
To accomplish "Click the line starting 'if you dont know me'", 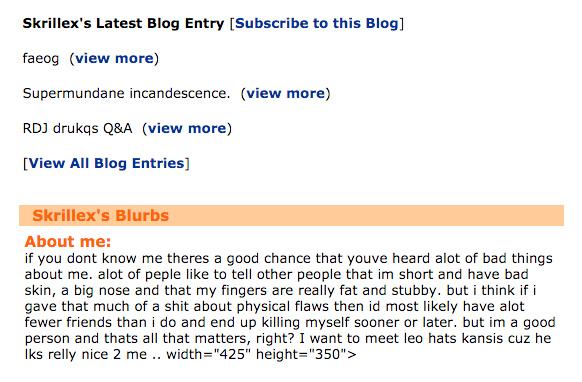I will 289,258.
